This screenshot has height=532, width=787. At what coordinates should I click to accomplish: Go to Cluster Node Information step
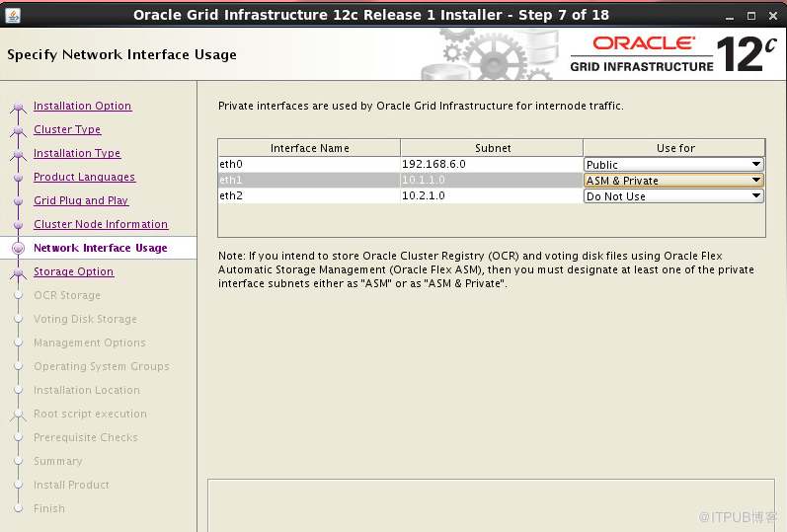[x=101, y=224]
